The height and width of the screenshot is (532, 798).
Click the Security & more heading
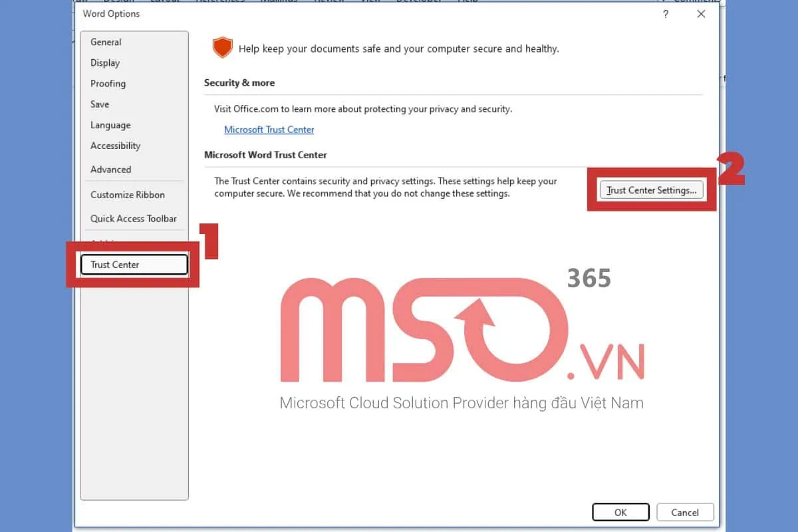239,83
